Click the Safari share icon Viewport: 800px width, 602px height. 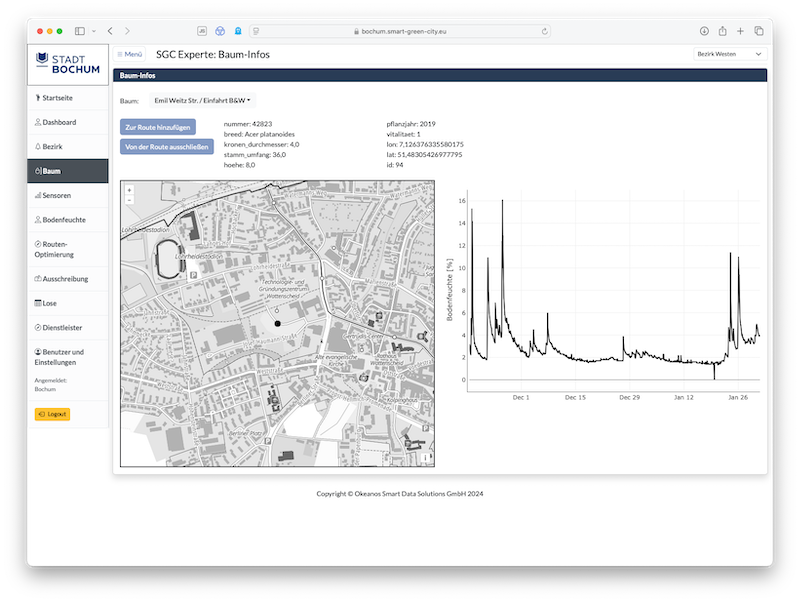pos(722,31)
